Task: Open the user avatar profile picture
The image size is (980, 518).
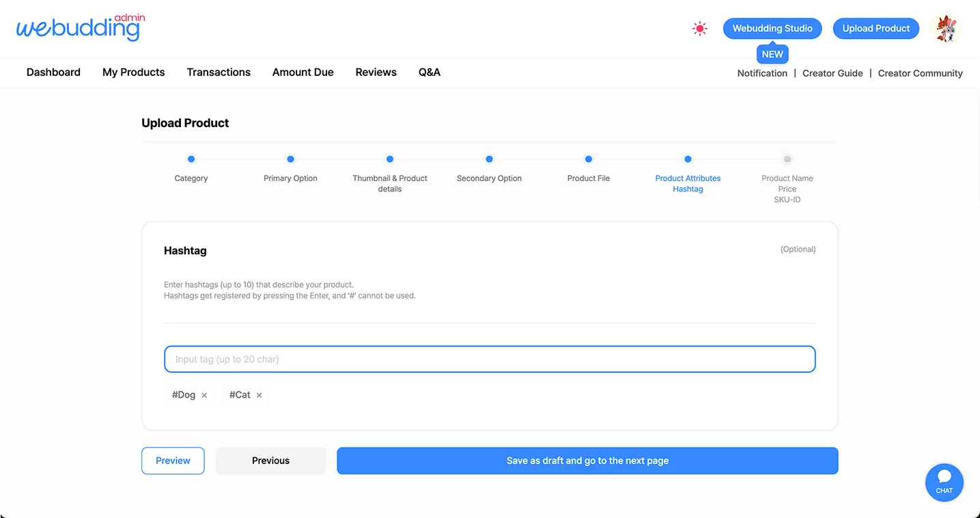Action: pyautogui.click(x=947, y=29)
